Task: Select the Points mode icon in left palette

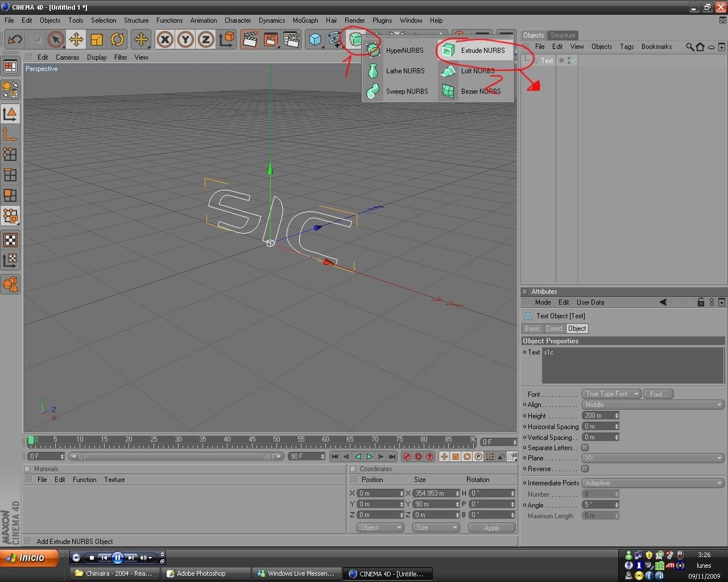Action: 10,155
